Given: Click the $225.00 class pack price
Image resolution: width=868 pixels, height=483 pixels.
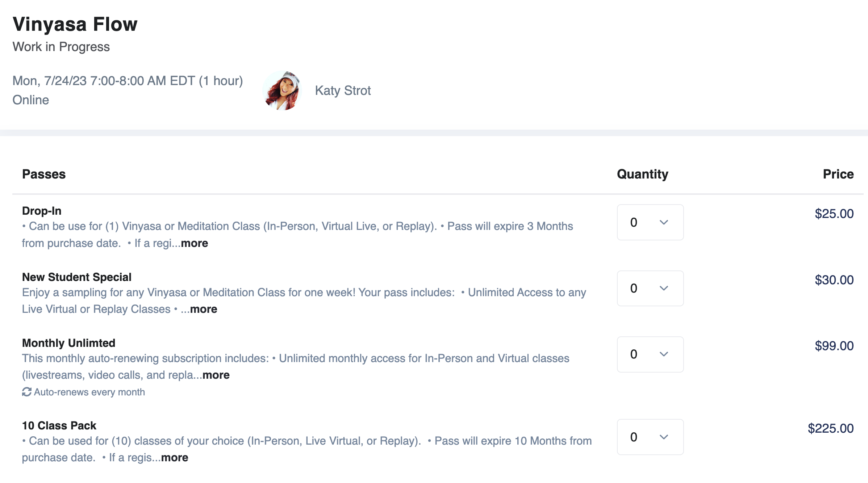Looking at the screenshot, I should click(830, 428).
